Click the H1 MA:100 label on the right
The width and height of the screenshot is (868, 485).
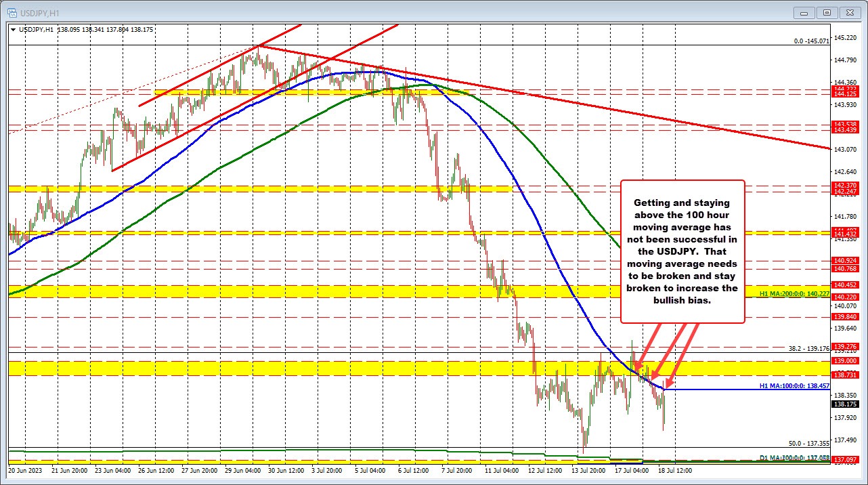(x=794, y=385)
